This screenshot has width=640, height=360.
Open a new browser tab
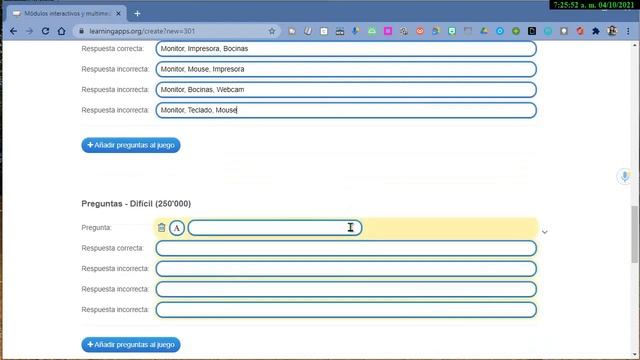(x=137, y=13)
